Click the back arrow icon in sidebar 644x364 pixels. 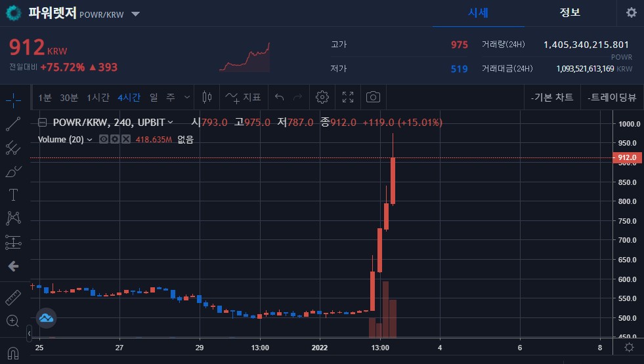click(x=13, y=266)
